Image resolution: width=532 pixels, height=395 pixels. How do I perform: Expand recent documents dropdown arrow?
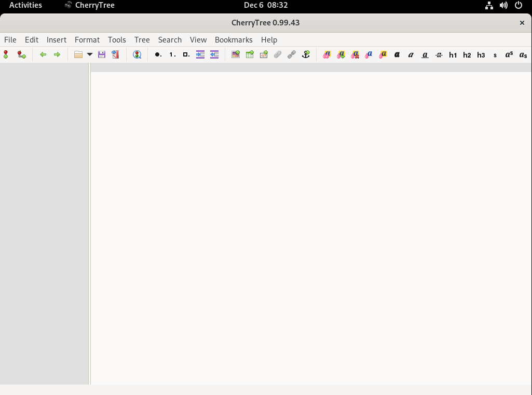90,54
